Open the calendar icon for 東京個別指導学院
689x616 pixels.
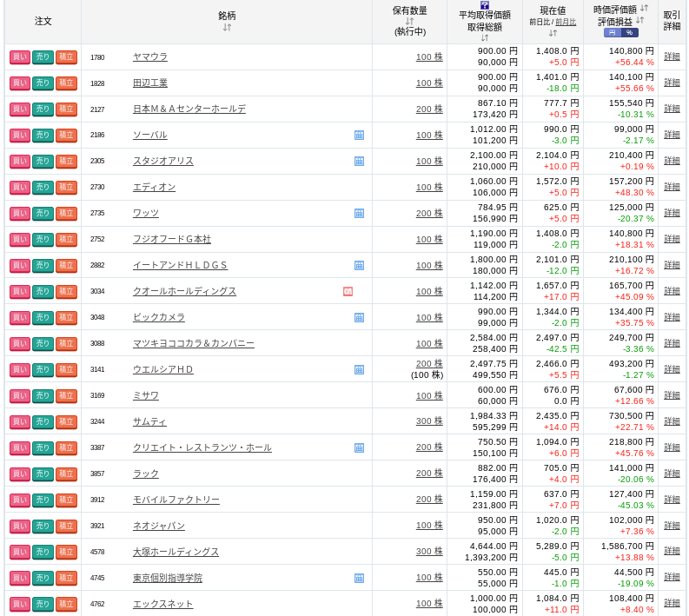coord(359,578)
